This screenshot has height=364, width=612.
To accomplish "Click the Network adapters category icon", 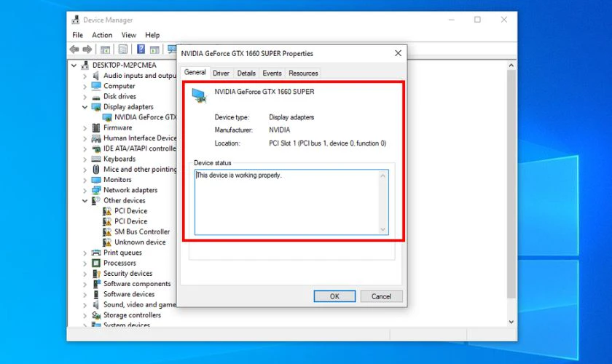I will tap(96, 190).
